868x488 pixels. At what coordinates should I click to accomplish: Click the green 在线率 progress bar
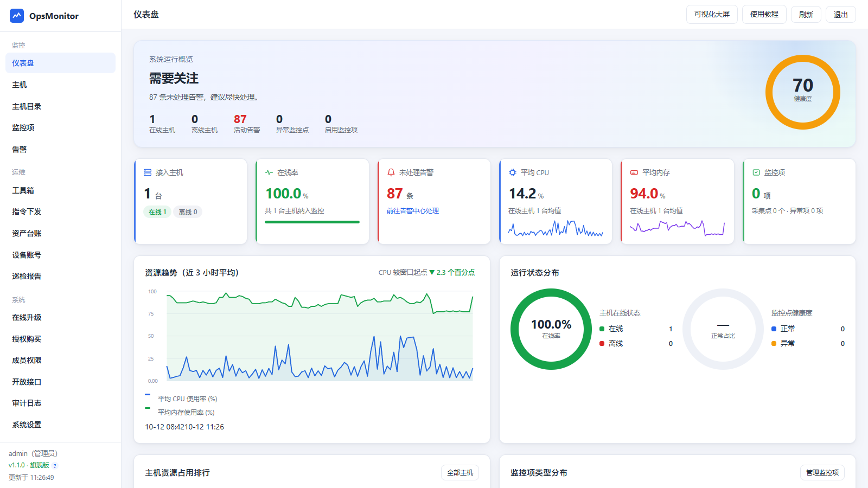pyautogui.click(x=312, y=222)
